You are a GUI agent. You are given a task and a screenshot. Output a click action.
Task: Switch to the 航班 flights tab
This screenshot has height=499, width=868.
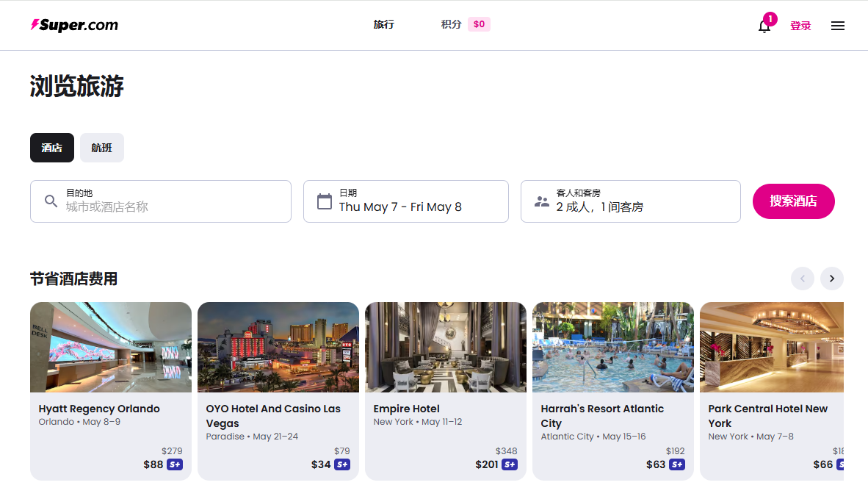pos(102,148)
